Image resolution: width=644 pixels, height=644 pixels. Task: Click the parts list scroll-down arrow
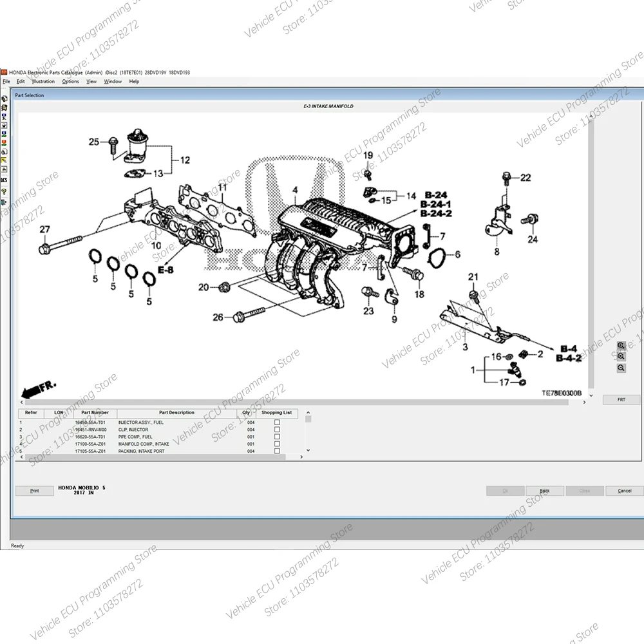(x=308, y=450)
